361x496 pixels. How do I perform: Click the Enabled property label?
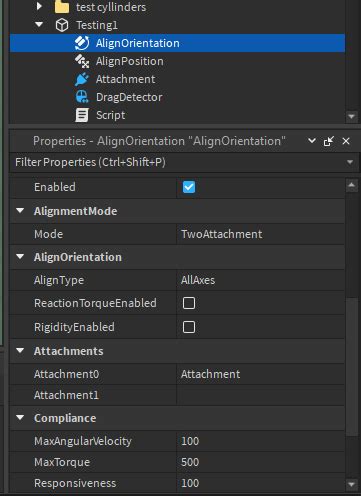pyautogui.click(x=55, y=187)
